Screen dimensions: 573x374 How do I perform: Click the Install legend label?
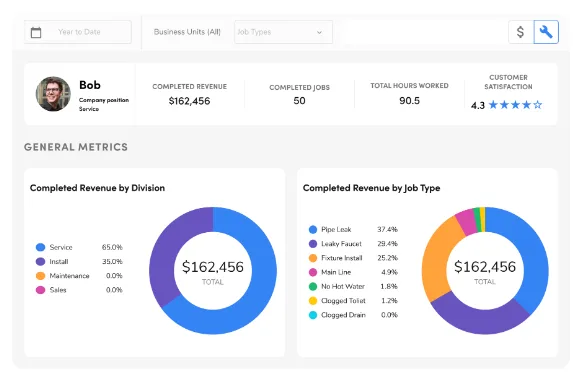point(59,261)
